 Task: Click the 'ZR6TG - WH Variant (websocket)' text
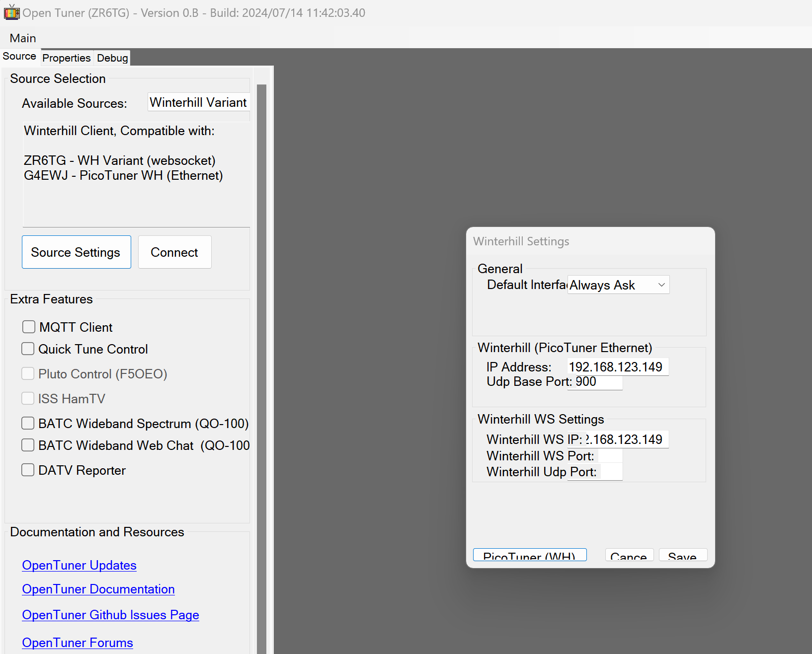pos(120,160)
